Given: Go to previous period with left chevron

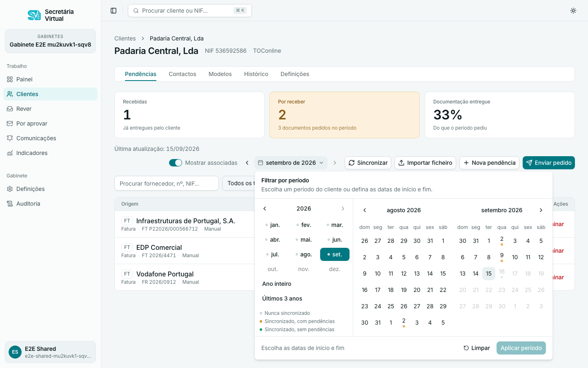Looking at the screenshot, I should click(x=247, y=163).
